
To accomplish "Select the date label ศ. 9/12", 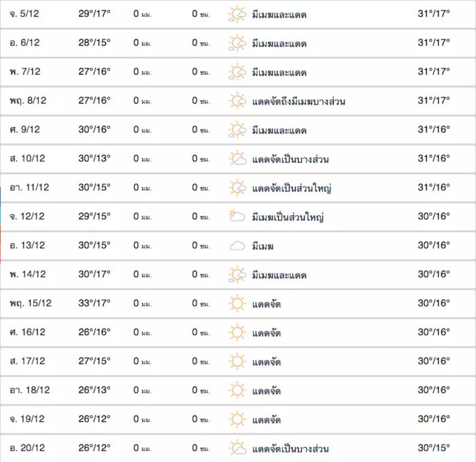I will coord(25,130).
